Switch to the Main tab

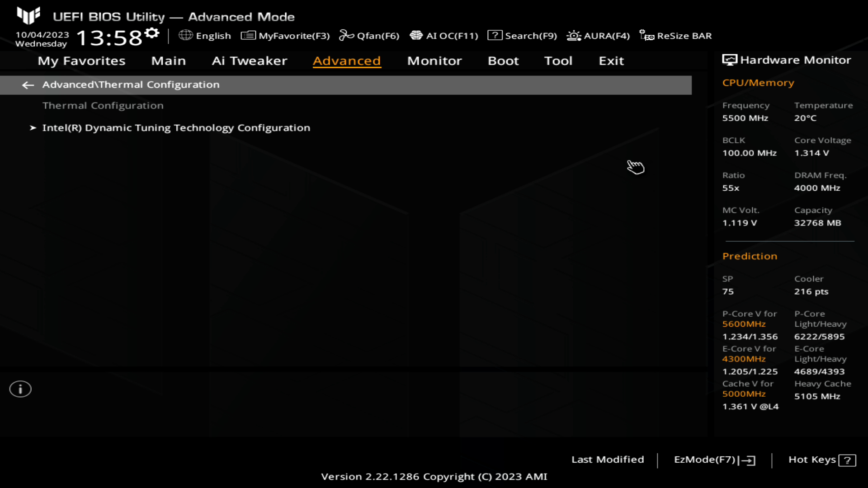[168, 61]
